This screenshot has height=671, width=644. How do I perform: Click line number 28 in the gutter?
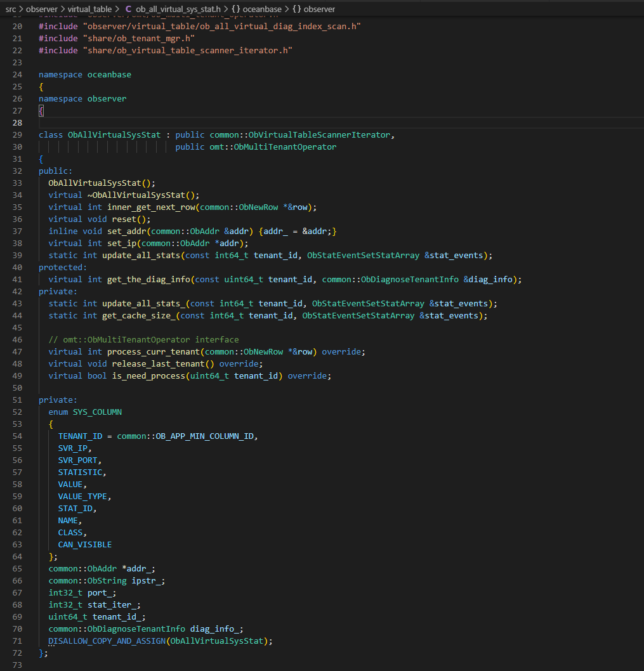[x=17, y=123]
